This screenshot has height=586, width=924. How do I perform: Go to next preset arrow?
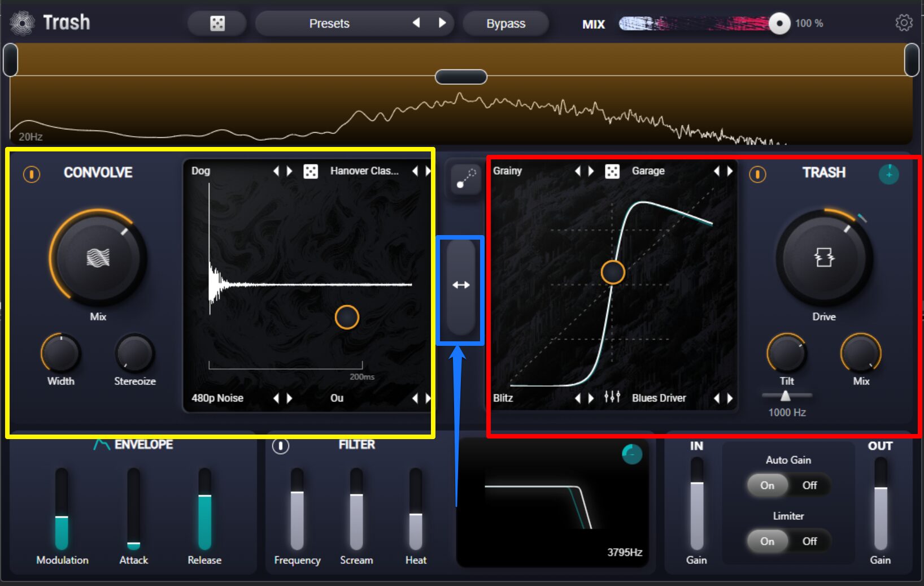pos(442,23)
